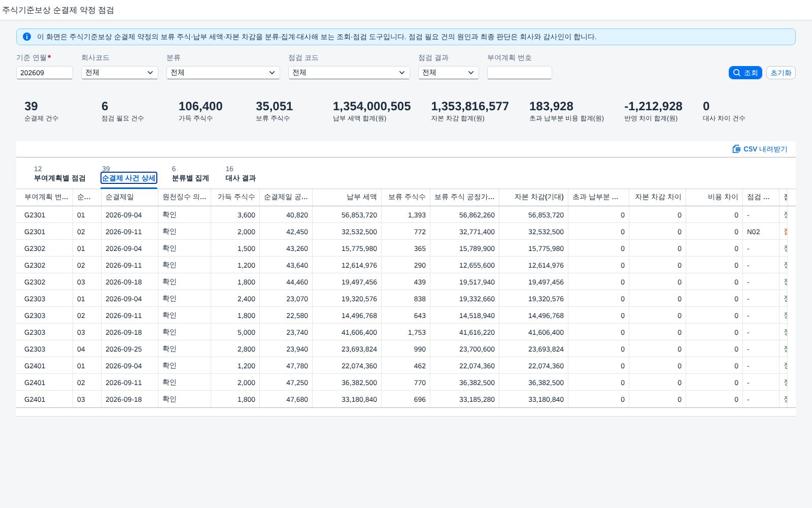Click the search magnifier in 조회 button

pos(737,73)
